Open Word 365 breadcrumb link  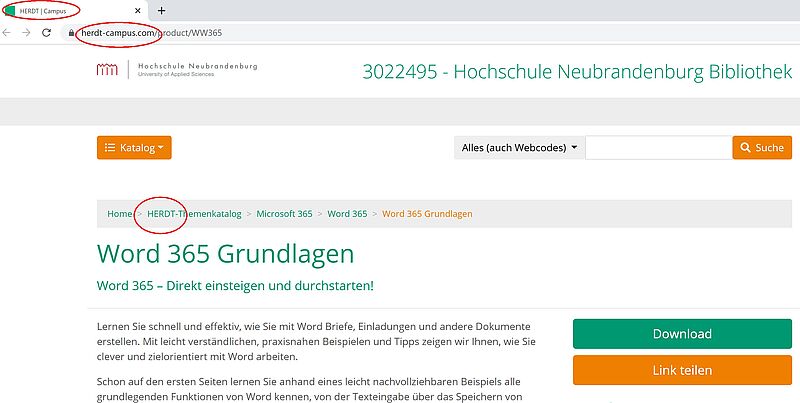(347, 214)
